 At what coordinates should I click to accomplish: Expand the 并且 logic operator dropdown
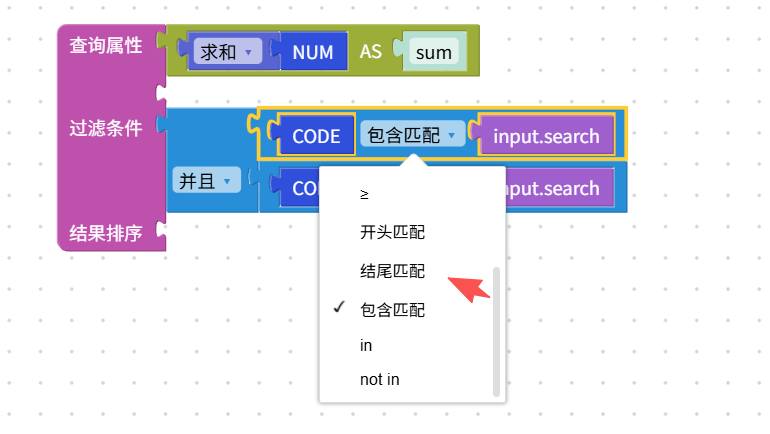(205, 181)
